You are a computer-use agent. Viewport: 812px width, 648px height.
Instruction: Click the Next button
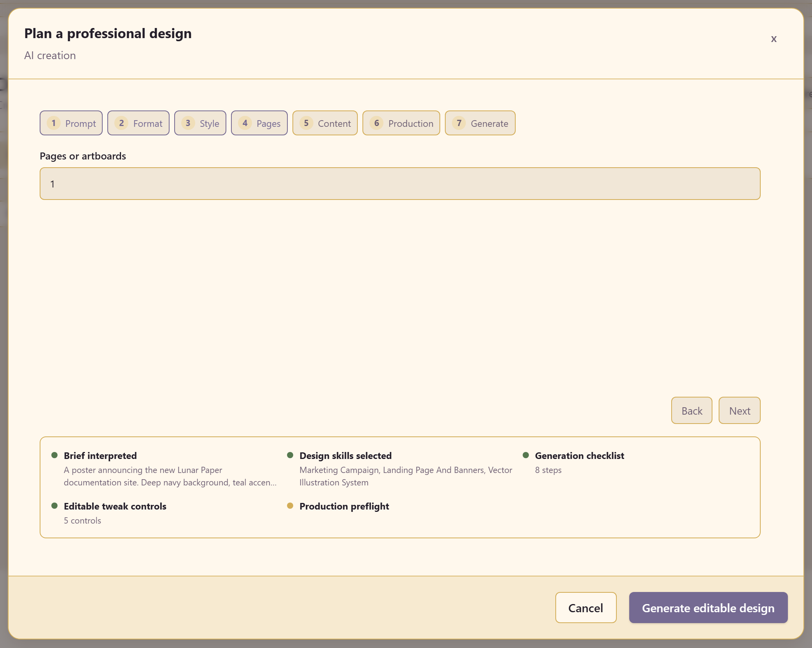(x=740, y=410)
